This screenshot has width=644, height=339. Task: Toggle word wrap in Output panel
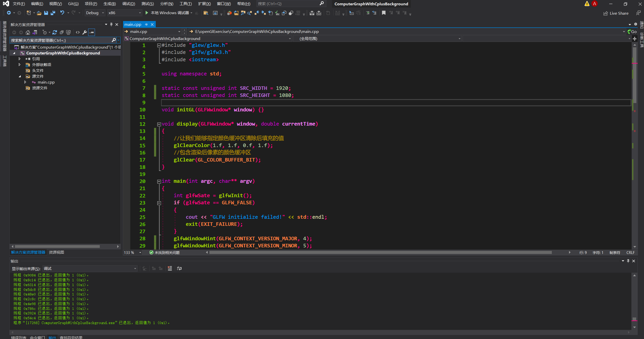click(x=179, y=268)
